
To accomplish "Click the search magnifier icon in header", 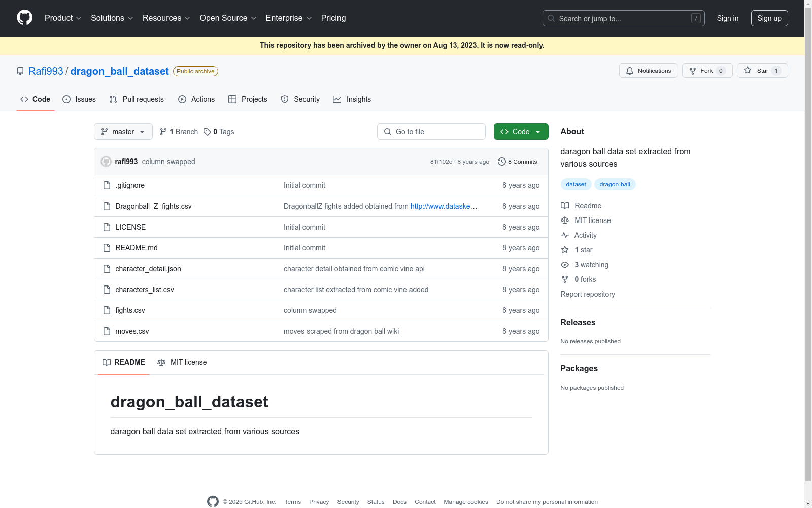I will (551, 18).
